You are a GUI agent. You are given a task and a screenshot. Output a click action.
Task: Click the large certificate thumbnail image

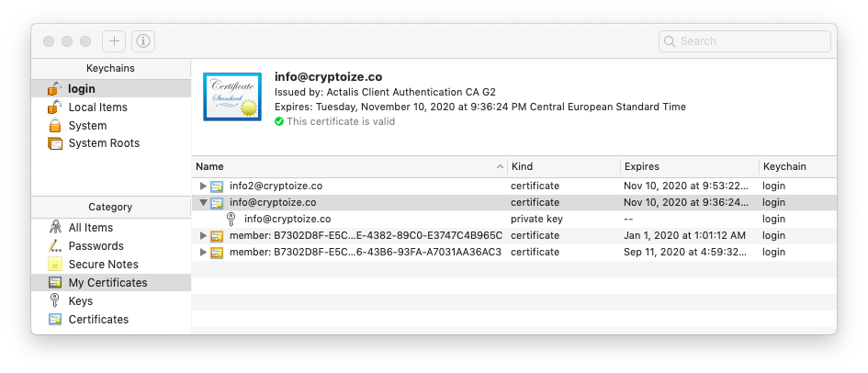[232, 96]
